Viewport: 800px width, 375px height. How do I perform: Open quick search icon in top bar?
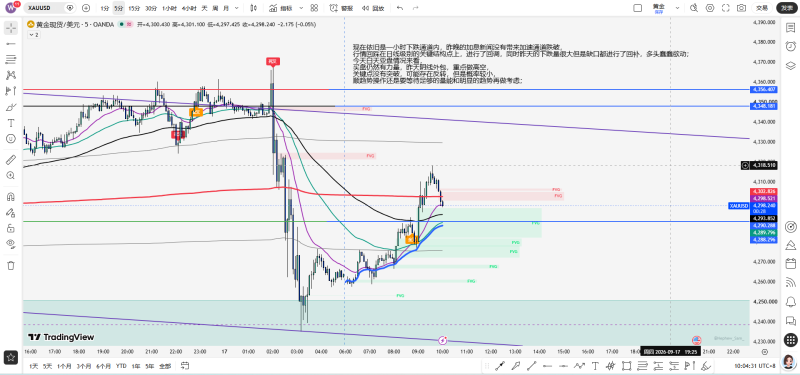[694, 8]
